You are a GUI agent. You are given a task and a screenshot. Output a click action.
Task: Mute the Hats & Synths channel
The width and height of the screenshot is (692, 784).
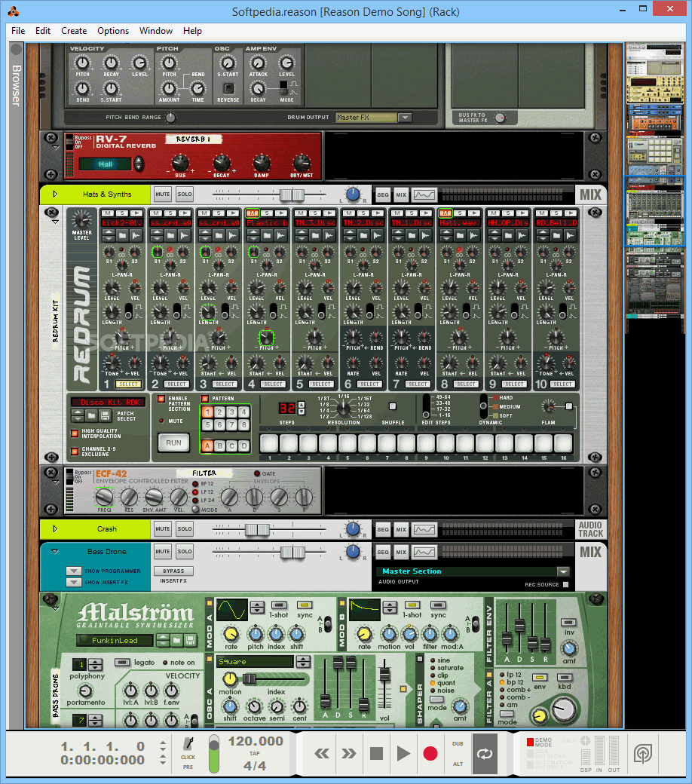(163, 194)
